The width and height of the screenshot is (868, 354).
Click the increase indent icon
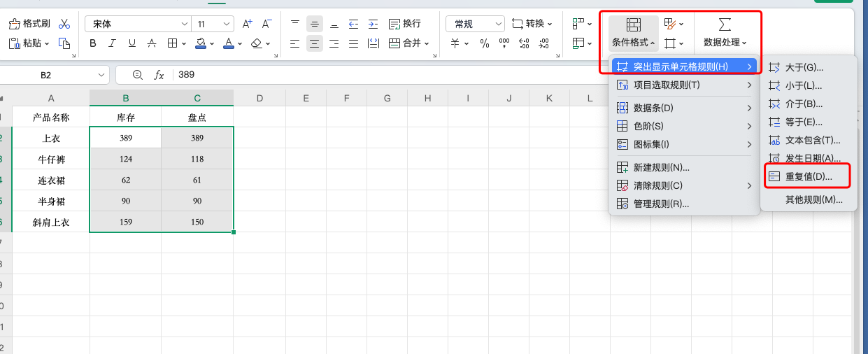[x=373, y=24]
